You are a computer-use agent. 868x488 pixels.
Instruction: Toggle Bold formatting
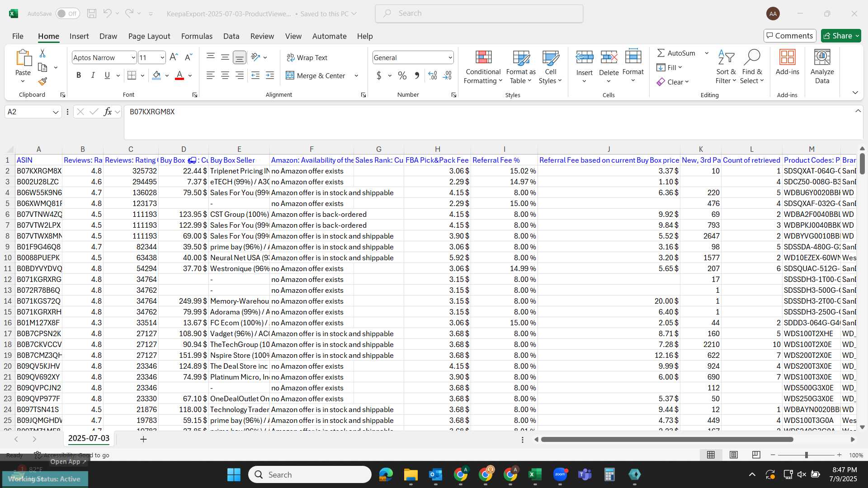[79, 75]
